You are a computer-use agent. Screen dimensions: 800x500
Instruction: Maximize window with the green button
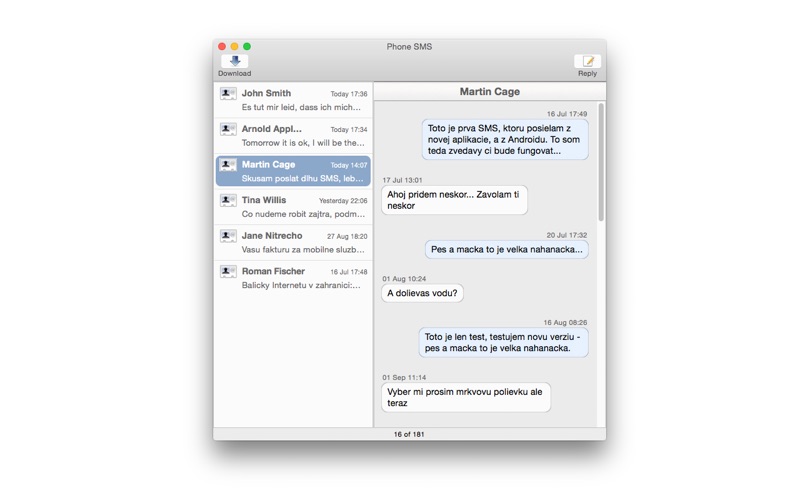pyautogui.click(x=247, y=46)
